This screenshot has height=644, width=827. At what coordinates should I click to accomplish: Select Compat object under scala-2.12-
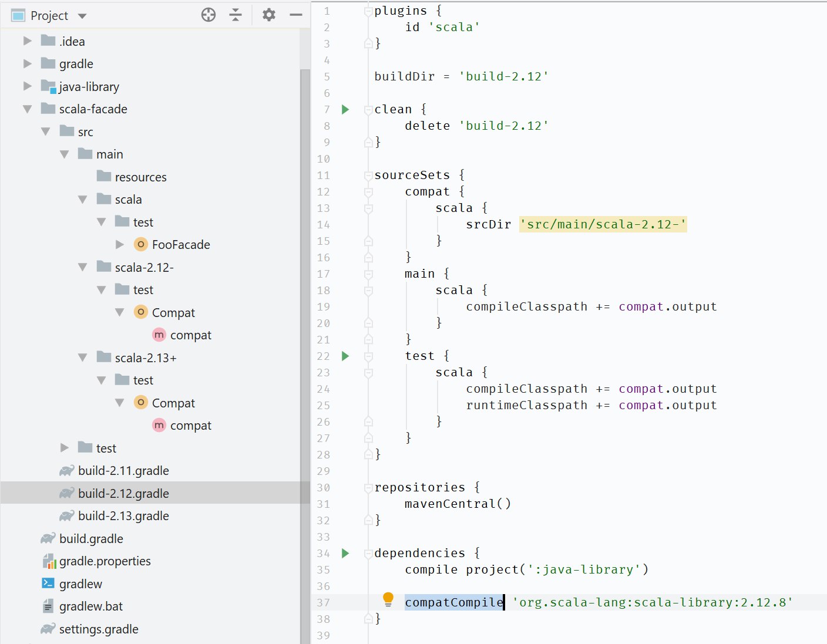click(x=164, y=312)
